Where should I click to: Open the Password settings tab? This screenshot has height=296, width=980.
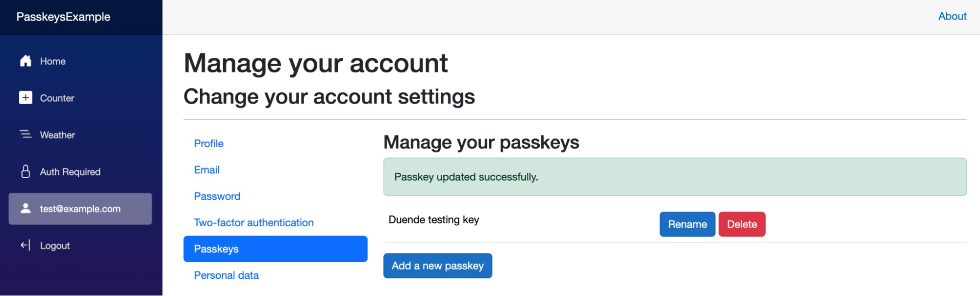pos(217,196)
